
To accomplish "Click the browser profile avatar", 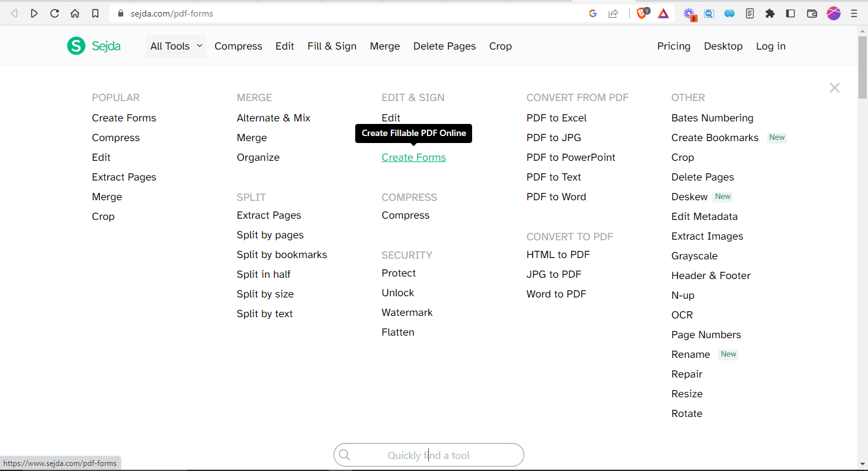I will pyautogui.click(x=833, y=13).
